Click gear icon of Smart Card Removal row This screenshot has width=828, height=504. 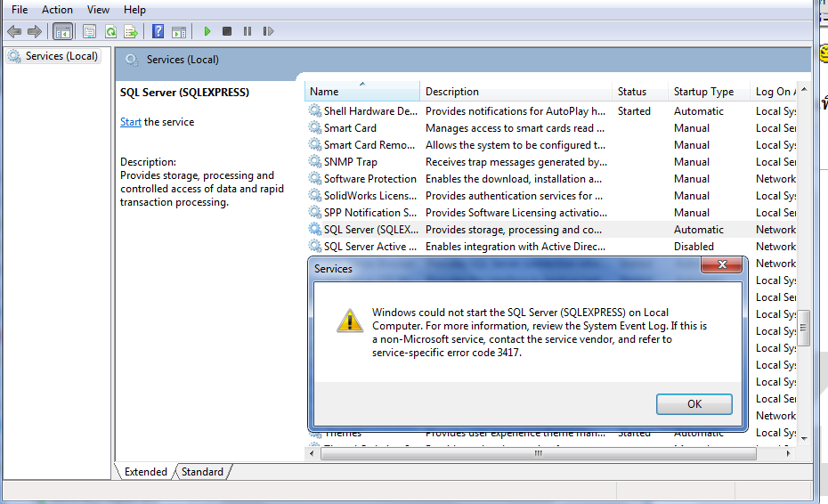click(315, 144)
